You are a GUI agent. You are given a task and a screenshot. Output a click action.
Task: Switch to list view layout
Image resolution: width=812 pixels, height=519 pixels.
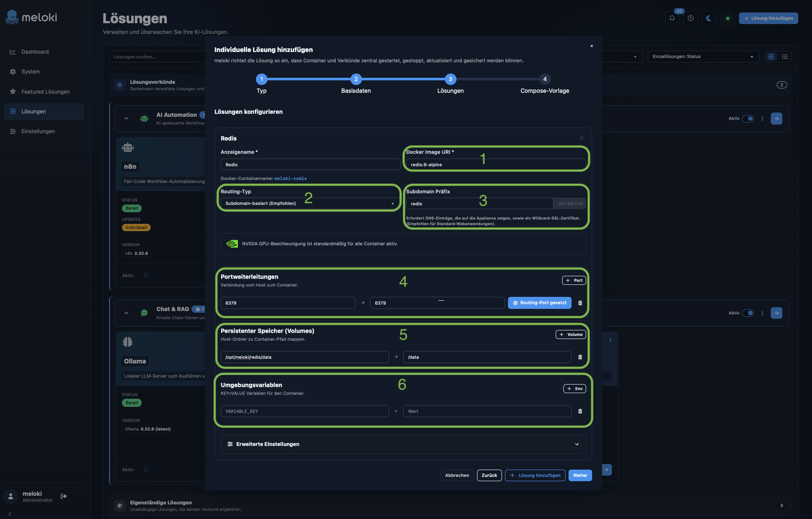[785, 57]
